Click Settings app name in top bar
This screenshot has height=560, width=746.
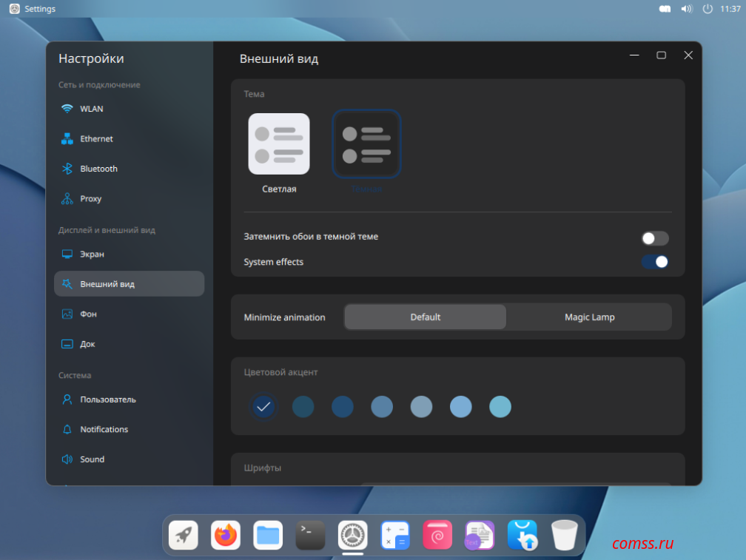[40, 9]
